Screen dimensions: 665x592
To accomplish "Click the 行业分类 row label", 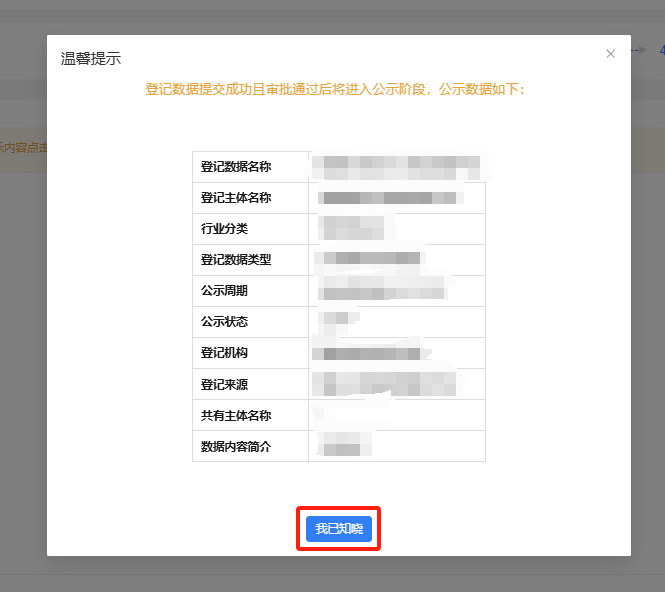I will 224,229.
